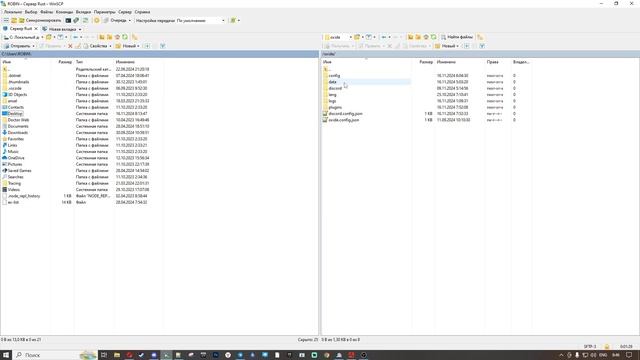Open the Справка menu
The height and width of the screenshot is (360, 640).
click(x=142, y=12)
